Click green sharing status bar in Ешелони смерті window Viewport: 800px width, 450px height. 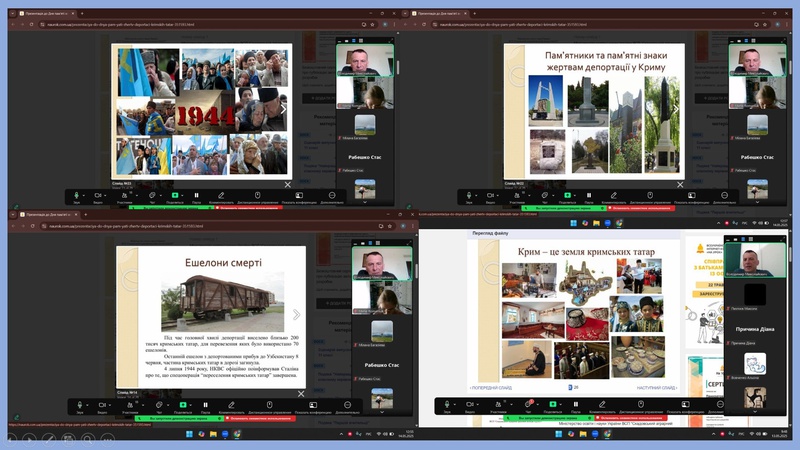(x=179, y=418)
